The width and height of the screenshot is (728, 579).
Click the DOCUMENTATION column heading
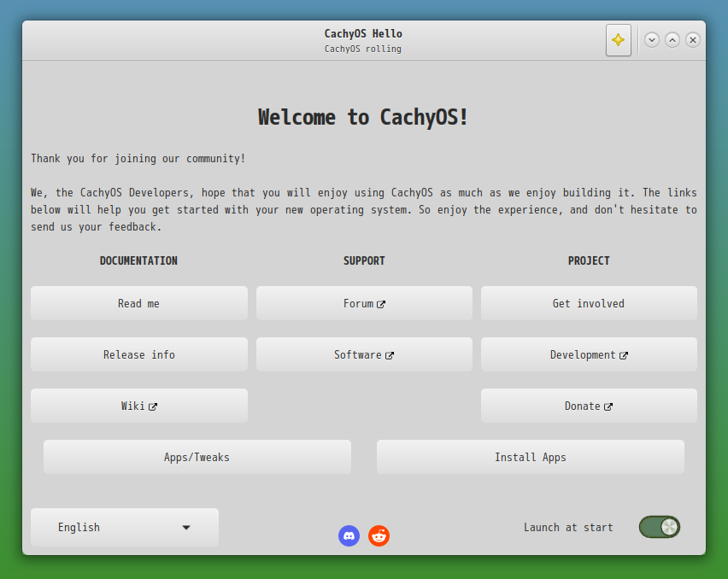(x=138, y=260)
